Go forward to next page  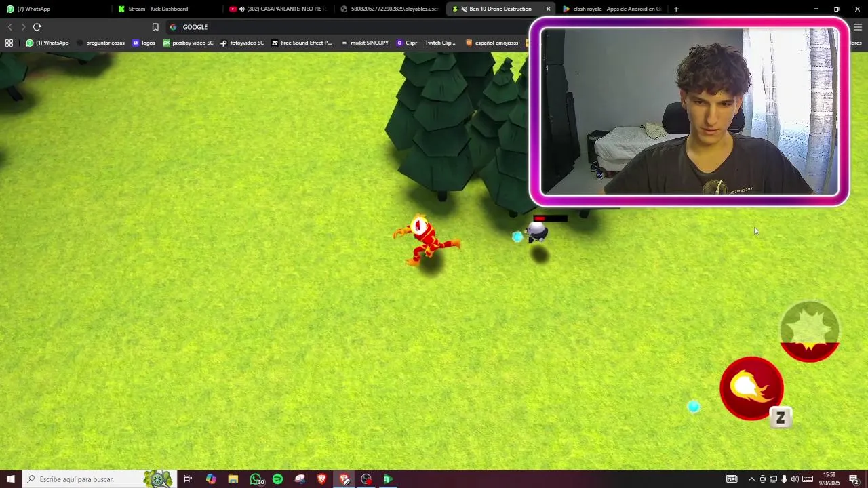click(x=23, y=27)
